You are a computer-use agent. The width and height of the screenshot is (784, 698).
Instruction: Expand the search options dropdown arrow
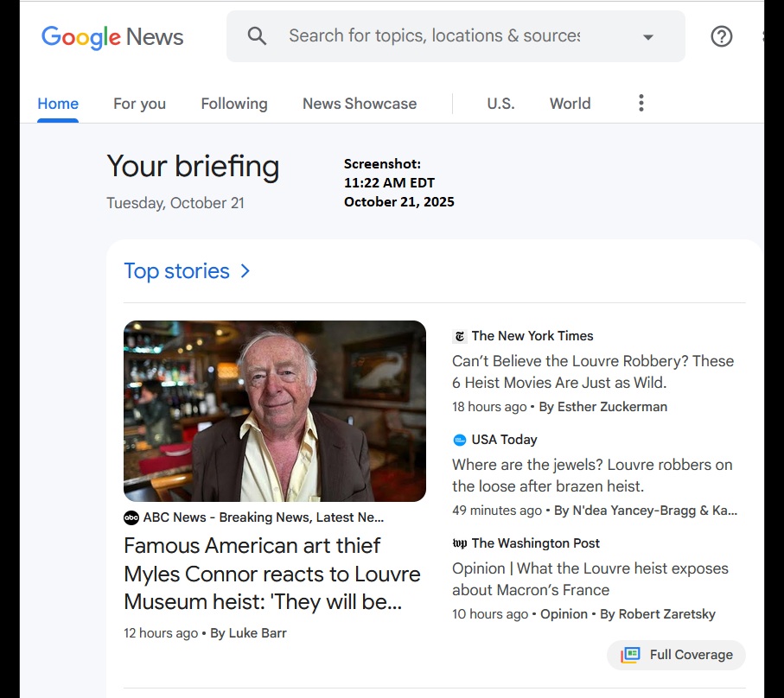click(647, 37)
